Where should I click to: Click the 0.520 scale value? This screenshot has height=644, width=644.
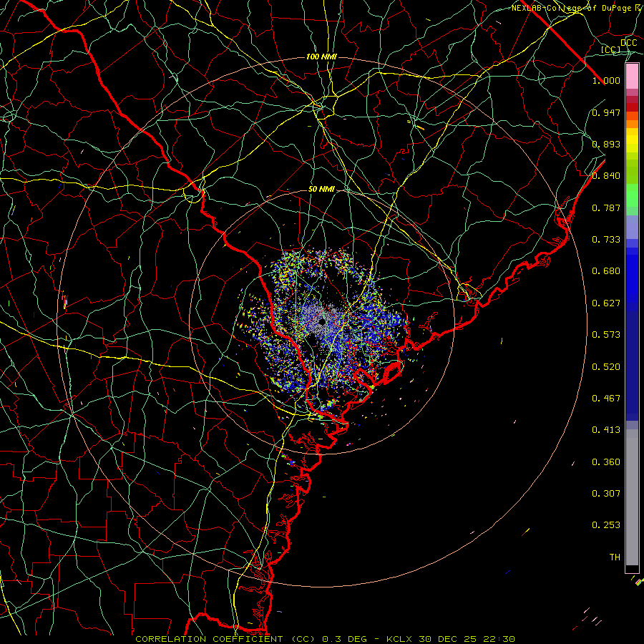coord(606,367)
